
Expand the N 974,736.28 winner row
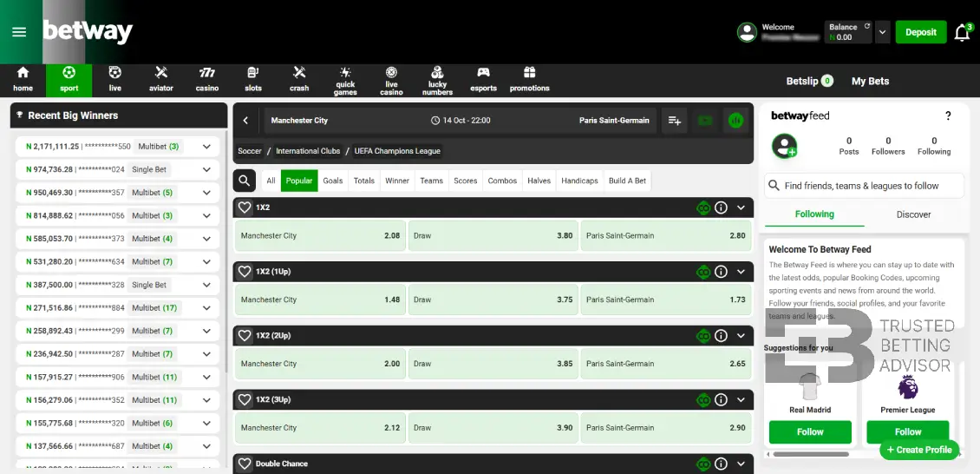(207, 169)
